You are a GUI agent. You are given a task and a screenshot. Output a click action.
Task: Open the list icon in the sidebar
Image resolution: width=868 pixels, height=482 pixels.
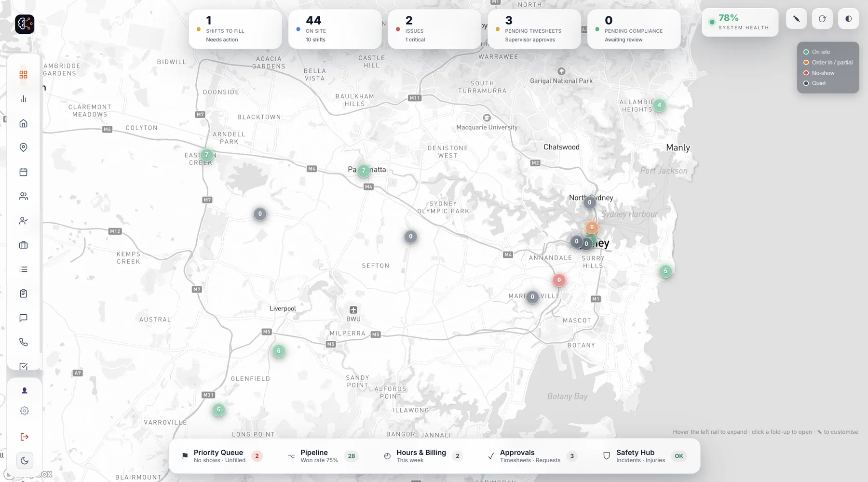23,269
